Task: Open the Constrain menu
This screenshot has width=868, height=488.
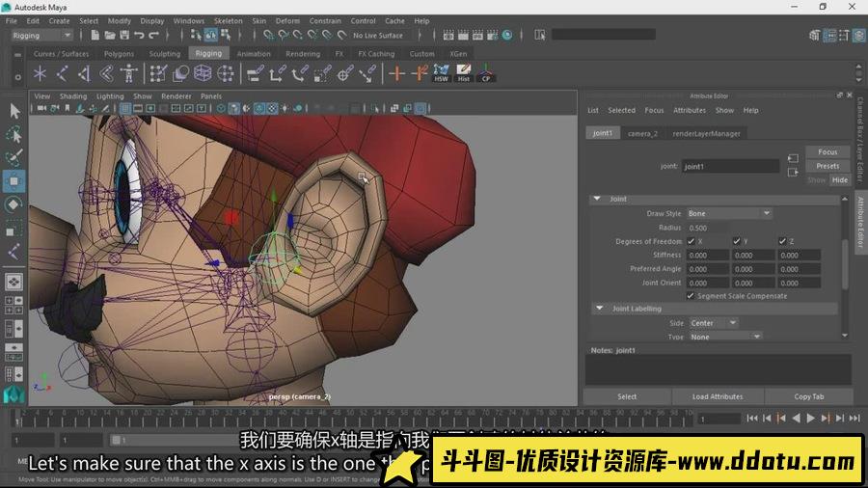Action: [x=326, y=21]
